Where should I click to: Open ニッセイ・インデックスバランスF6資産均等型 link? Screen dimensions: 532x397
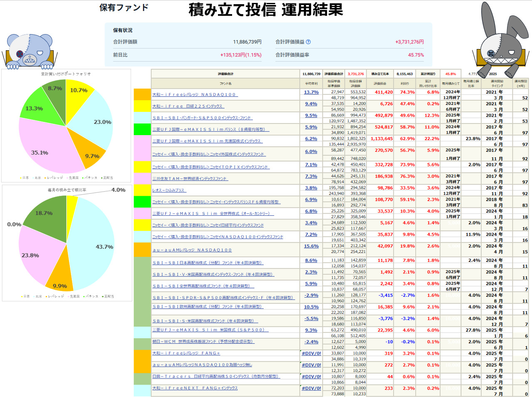216,202
